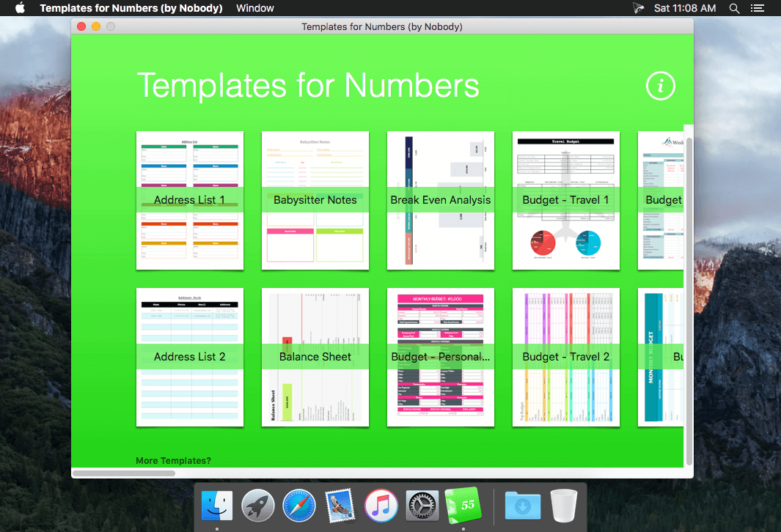781x532 pixels.
Task: Select the Break Even Analysis template
Action: pyautogui.click(x=441, y=201)
